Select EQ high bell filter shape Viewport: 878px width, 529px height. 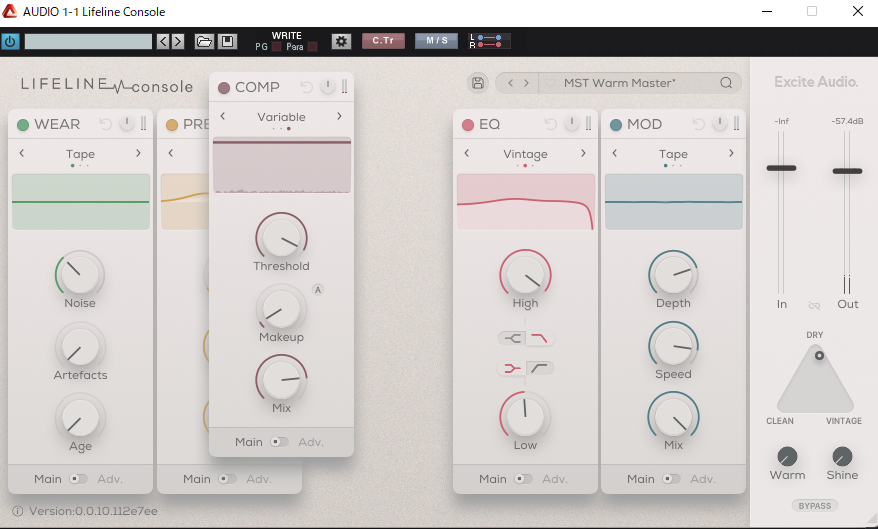(x=511, y=338)
